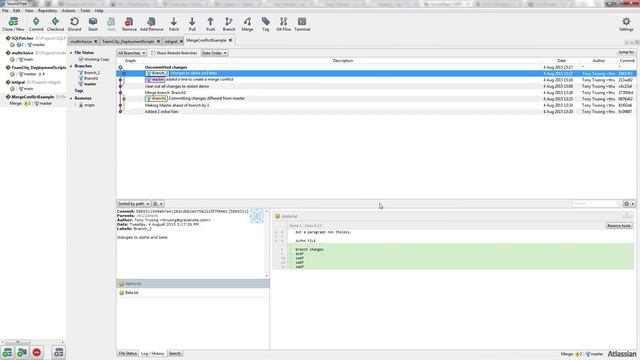Select Branch1 in the Branches list
640x360 pixels.
(x=91, y=78)
